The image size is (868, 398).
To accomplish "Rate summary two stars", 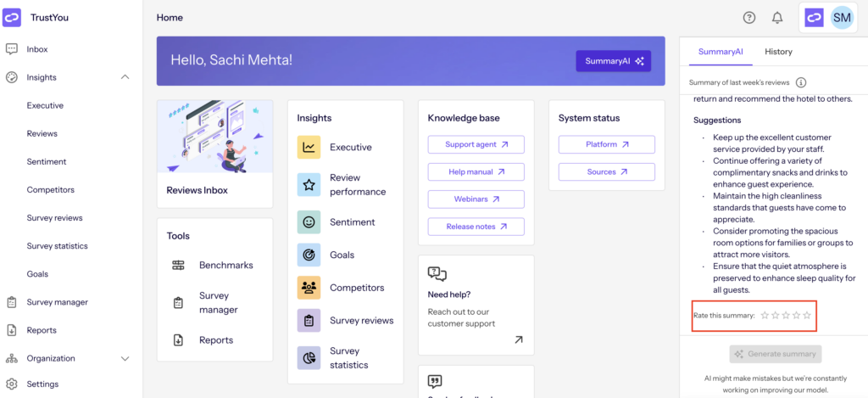I will click(x=775, y=316).
